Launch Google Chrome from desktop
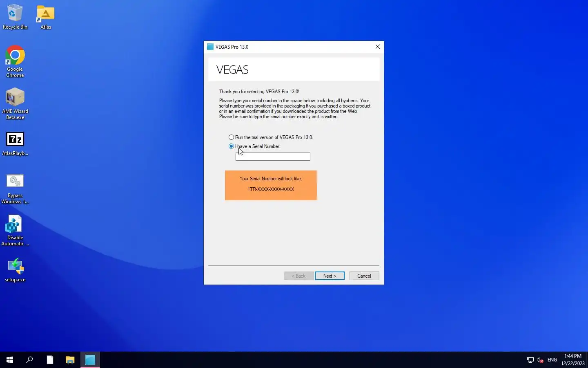The height and width of the screenshot is (368, 588). pyautogui.click(x=15, y=62)
